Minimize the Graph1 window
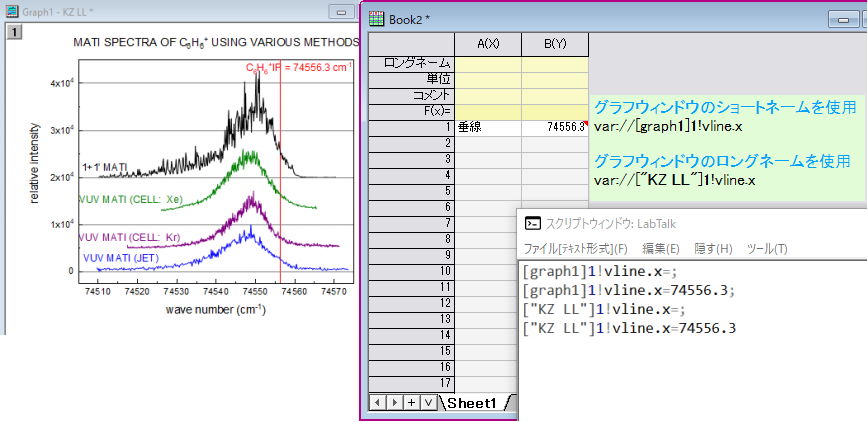868x422 pixels. 342,12
